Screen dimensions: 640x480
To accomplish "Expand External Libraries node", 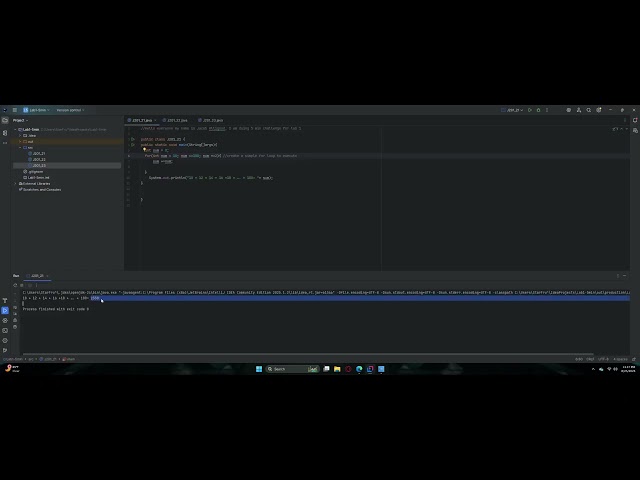I will coord(16,184).
